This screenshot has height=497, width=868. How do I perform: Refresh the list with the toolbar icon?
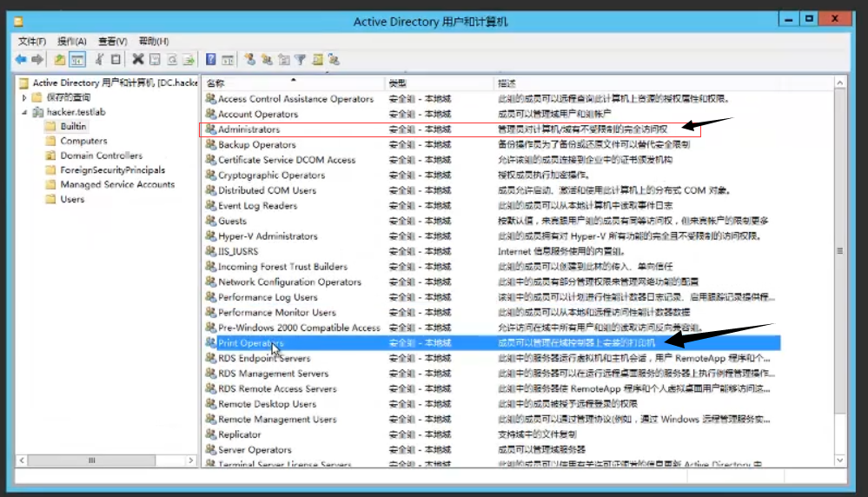[172, 59]
